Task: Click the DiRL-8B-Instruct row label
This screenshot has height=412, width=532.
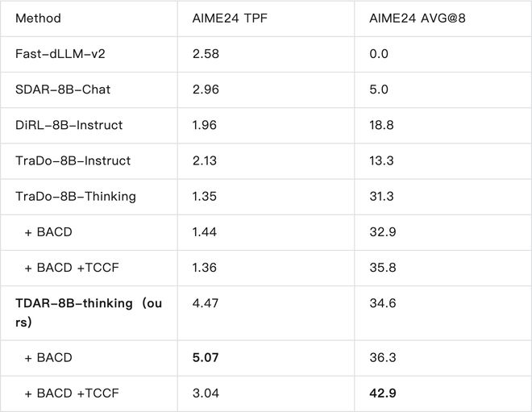Action: click(x=69, y=125)
